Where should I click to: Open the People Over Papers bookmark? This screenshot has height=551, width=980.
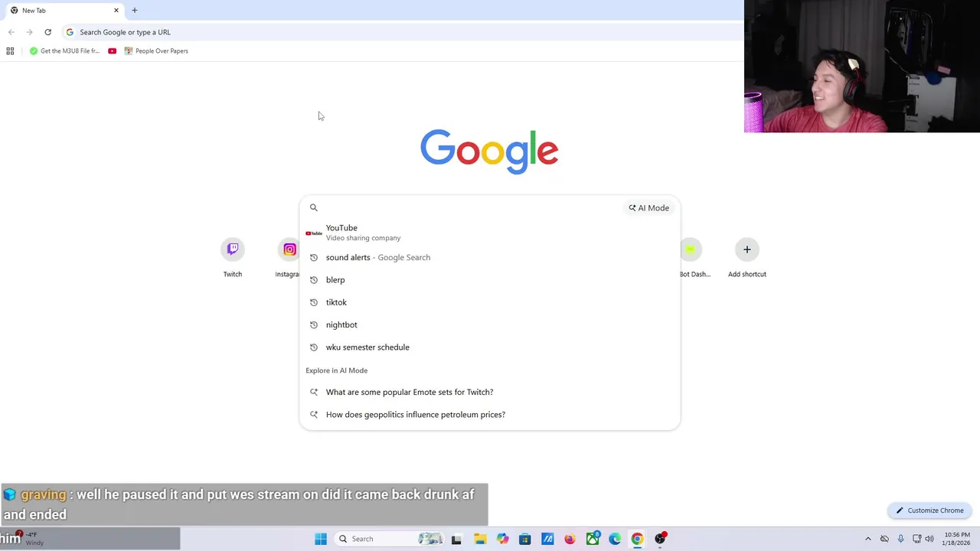(x=156, y=51)
